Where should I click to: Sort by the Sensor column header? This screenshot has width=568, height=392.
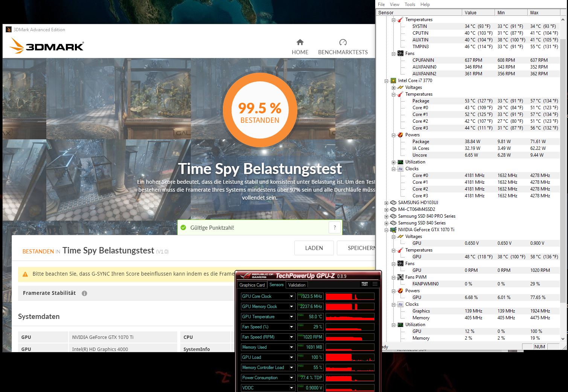[419, 12]
